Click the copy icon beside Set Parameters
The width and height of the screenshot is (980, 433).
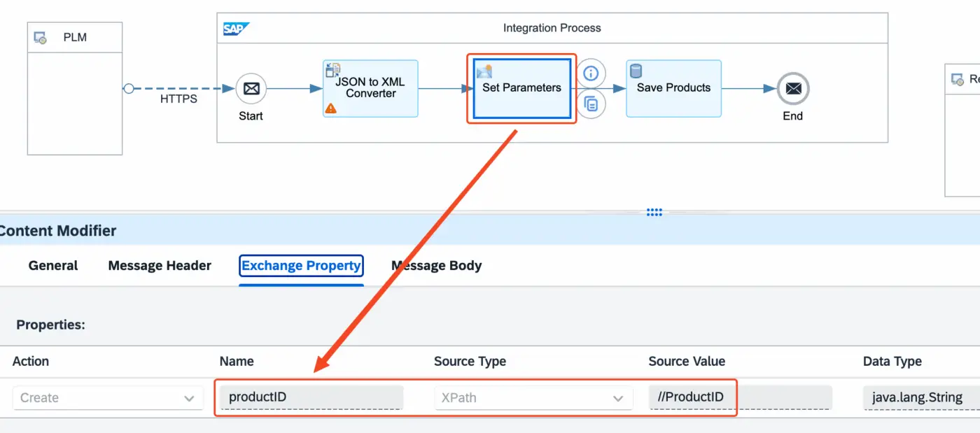click(x=591, y=104)
